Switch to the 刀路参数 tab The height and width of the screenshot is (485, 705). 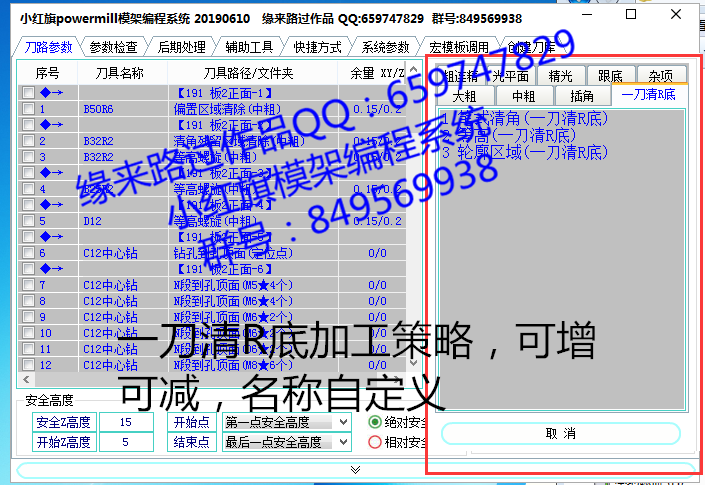(x=48, y=47)
